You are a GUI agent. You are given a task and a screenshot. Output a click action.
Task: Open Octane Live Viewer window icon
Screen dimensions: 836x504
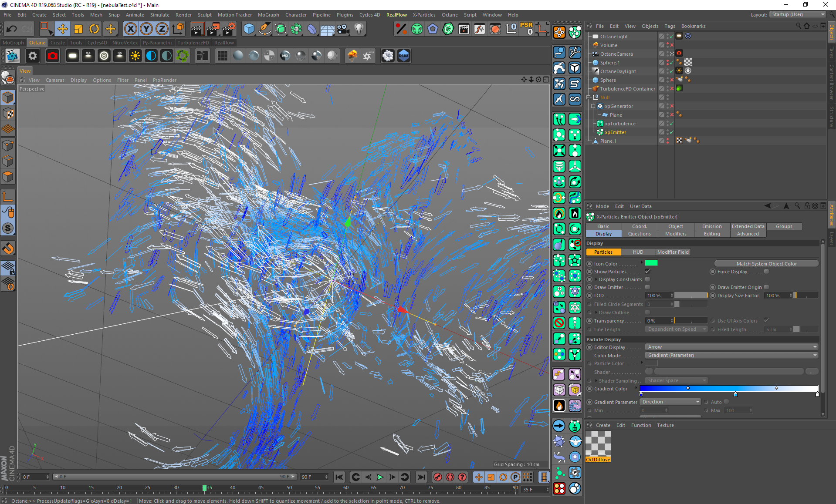12,56
